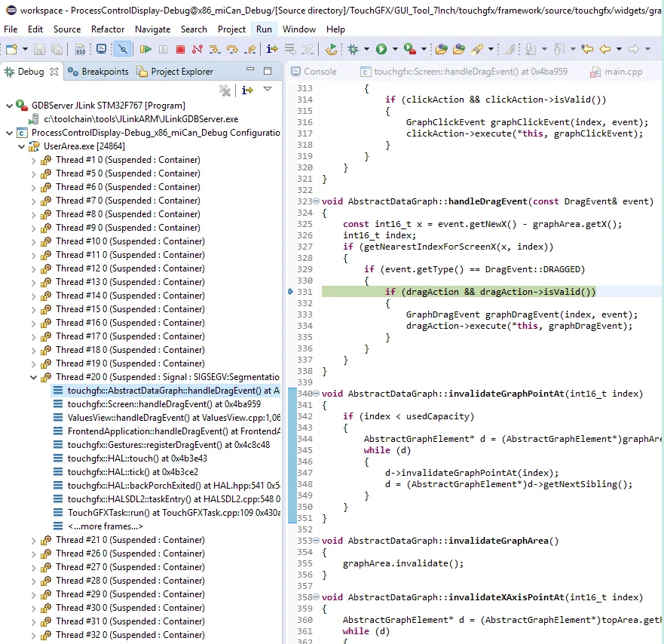Click the Forward navigation arrow
The height and width of the screenshot is (644, 664).
634,49
